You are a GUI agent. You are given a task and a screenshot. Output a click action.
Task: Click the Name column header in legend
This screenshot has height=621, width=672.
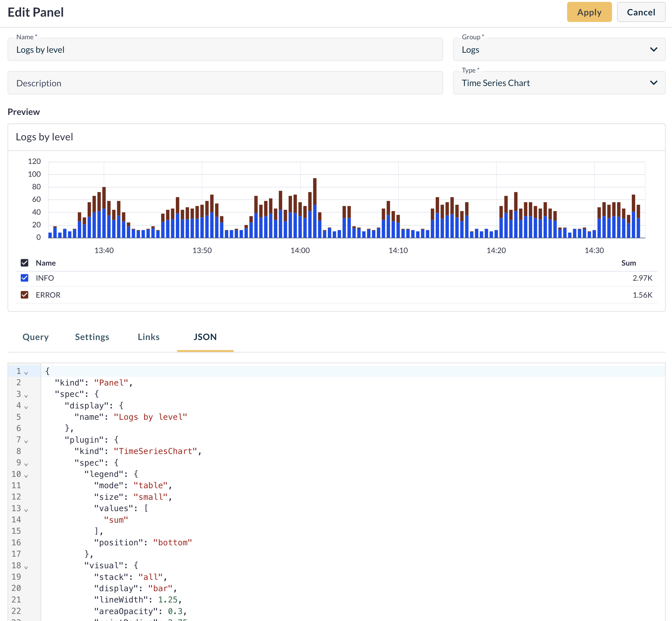[x=46, y=263]
